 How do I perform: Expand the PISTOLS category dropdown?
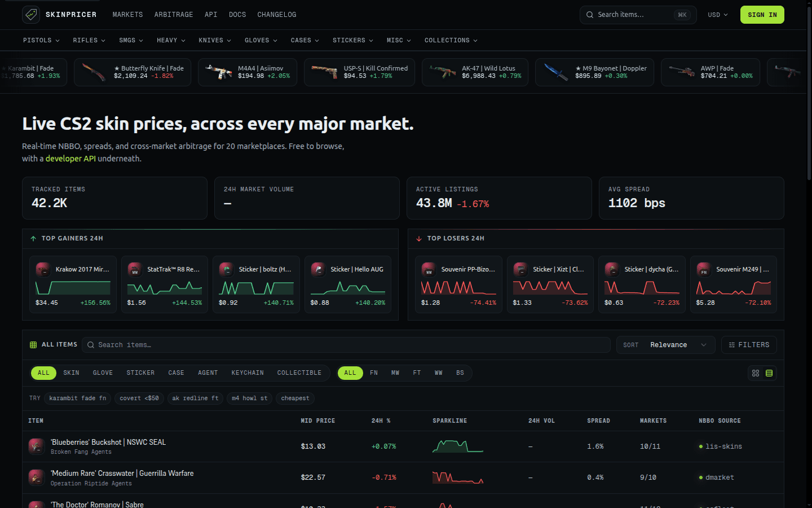(41, 41)
